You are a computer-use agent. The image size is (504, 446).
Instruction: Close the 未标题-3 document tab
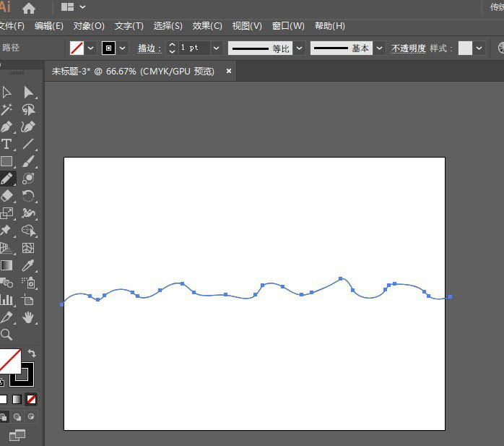point(229,71)
